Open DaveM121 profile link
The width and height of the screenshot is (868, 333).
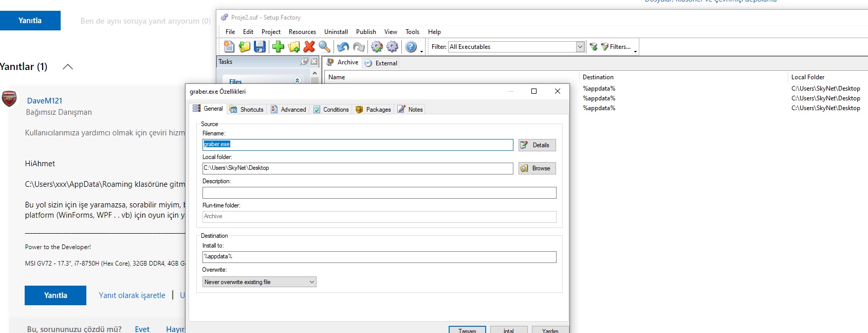tap(45, 101)
